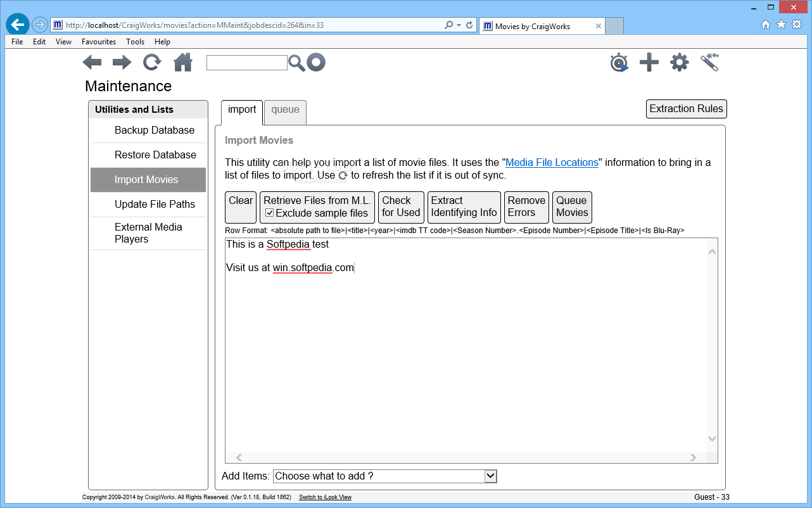Viewport: 812px width, 508px height.
Task: Click the circle icon beside search
Action: pos(316,62)
